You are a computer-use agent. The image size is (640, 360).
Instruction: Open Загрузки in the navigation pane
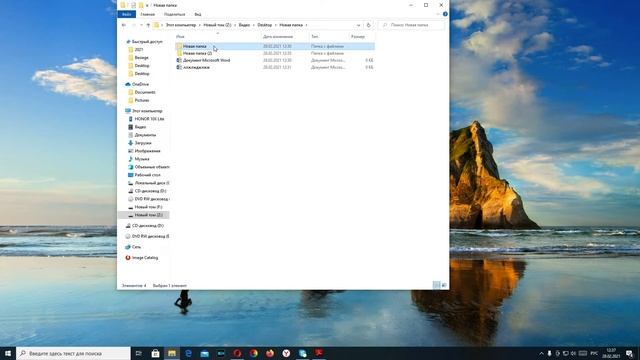143,143
